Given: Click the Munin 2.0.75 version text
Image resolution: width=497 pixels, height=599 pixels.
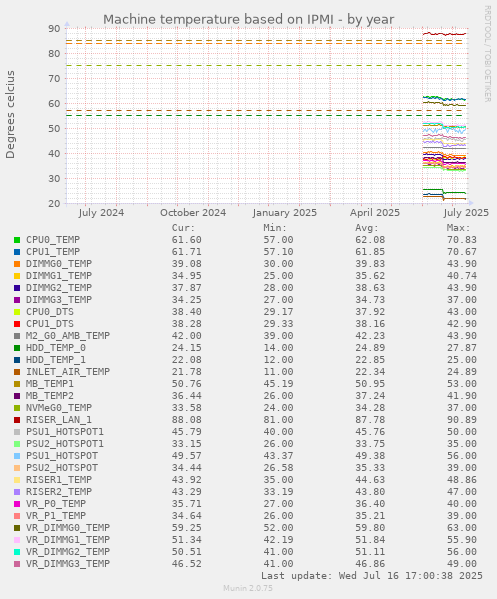Looking at the screenshot, I should pos(248,588).
